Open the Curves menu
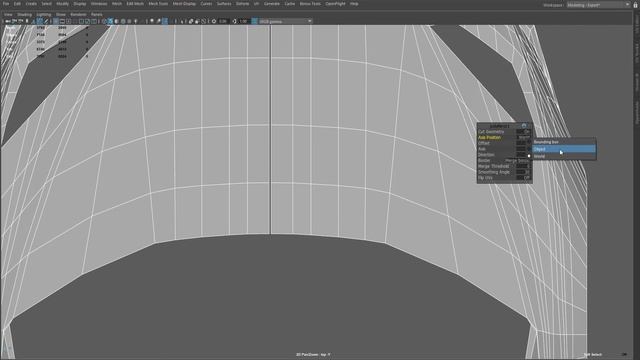This screenshot has width=640, height=360. pyautogui.click(x=206, y=4)
